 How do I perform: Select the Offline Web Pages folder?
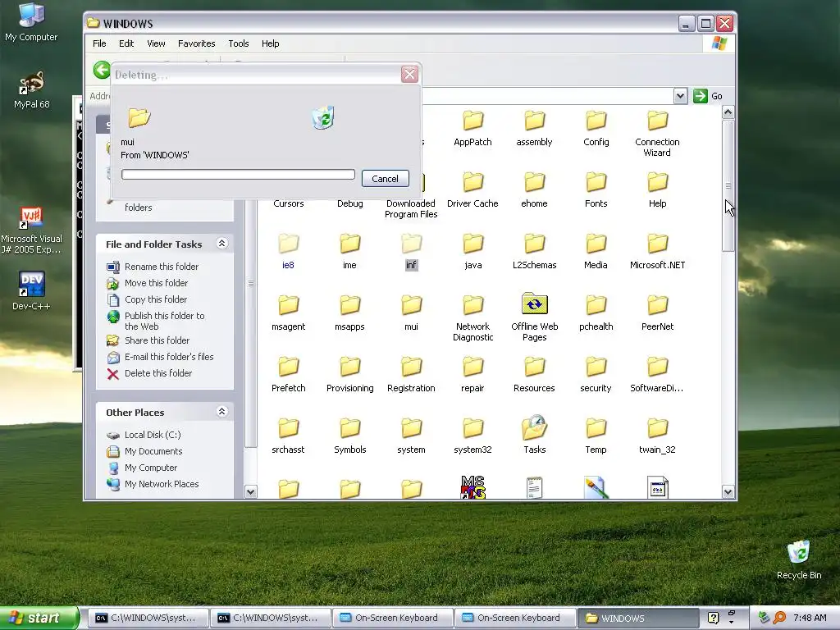(534, 317)
